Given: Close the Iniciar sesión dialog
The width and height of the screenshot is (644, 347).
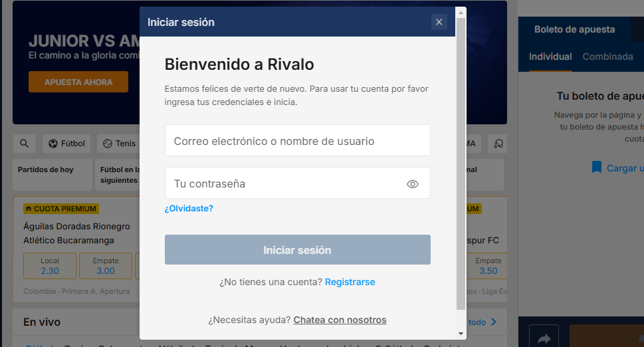Looking at the screenshot, I should 439,22.
